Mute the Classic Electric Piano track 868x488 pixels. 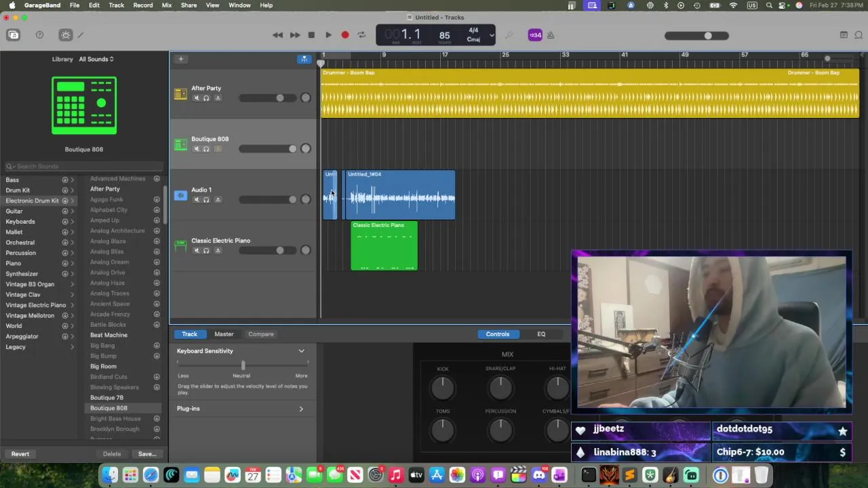coord(197,251)
